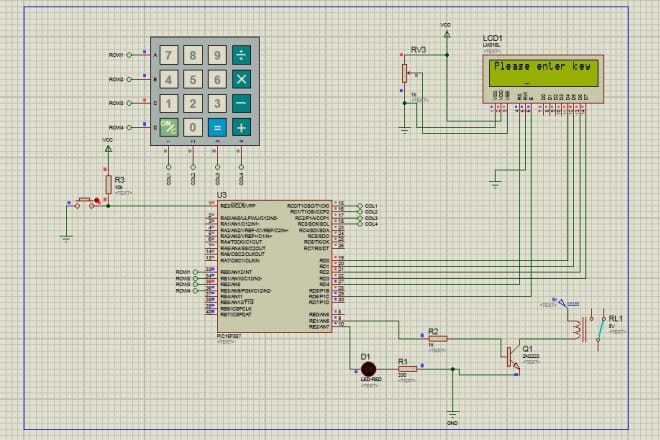This screenshot has height=440, width=660.
Task: Select the RL1 relay coil symbol
Action: [x=577, y=330]
